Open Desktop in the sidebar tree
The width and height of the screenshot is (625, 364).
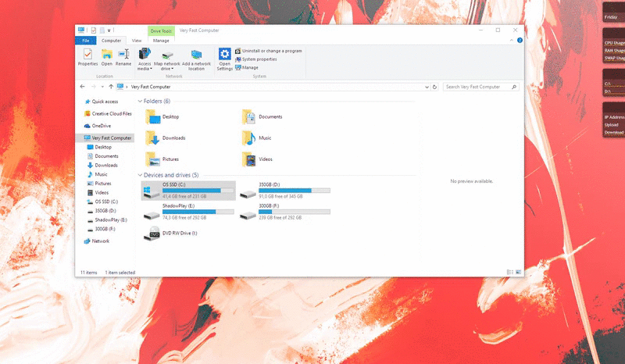pos(99,147)
